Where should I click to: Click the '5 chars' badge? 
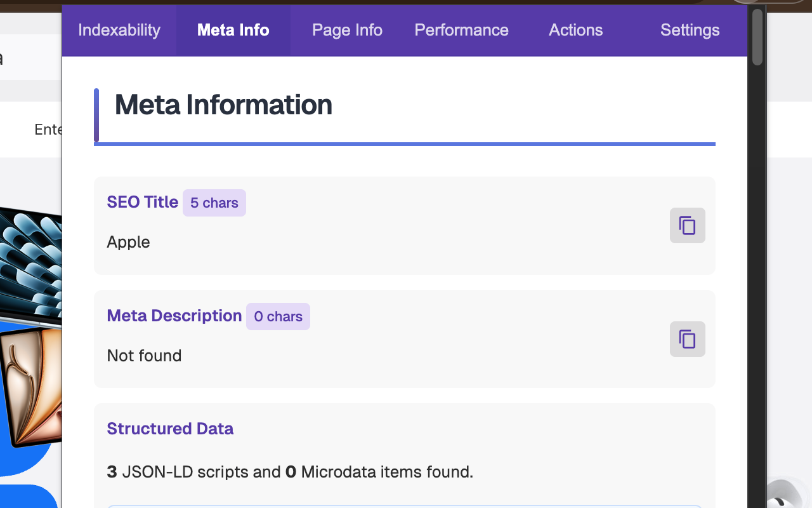tap(214, 203)
